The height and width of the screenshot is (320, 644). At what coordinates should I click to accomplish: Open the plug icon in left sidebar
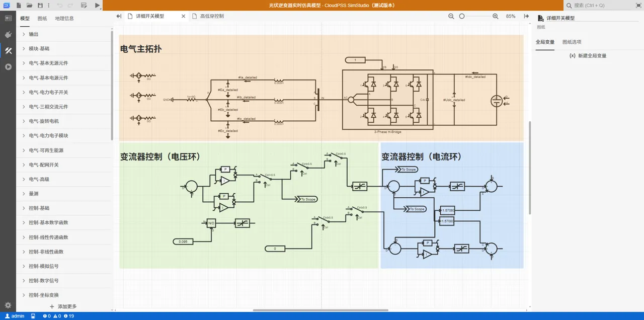(8, 35)
